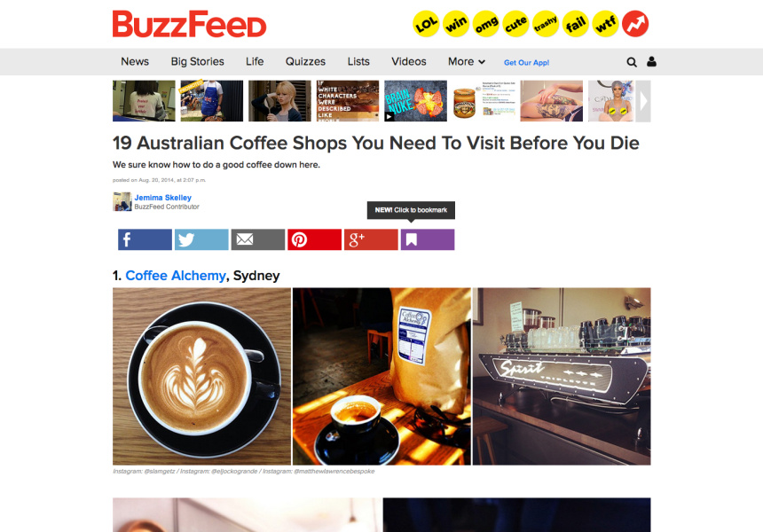This screenshot has height=532, width=763.
Task: Open the user account icon
Action: pos(651,62)
